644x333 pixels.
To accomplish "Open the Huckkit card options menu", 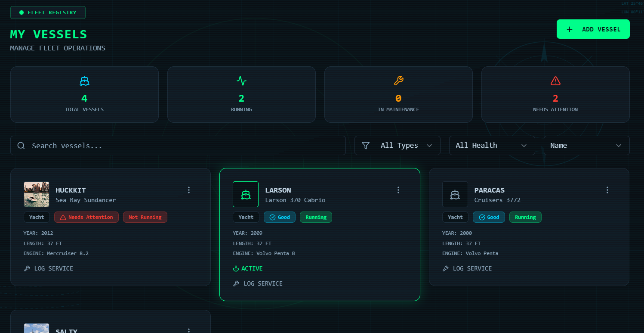I will [189, 190].
